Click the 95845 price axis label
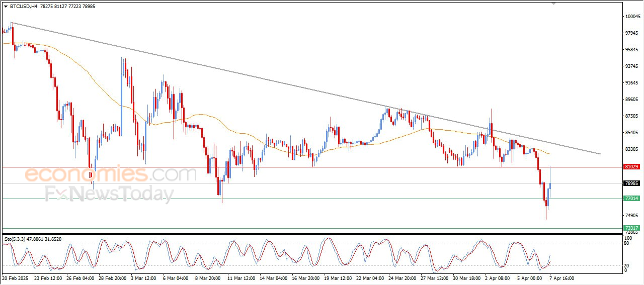Viewport: 644px width, 285px height. [x=632, y=50]
